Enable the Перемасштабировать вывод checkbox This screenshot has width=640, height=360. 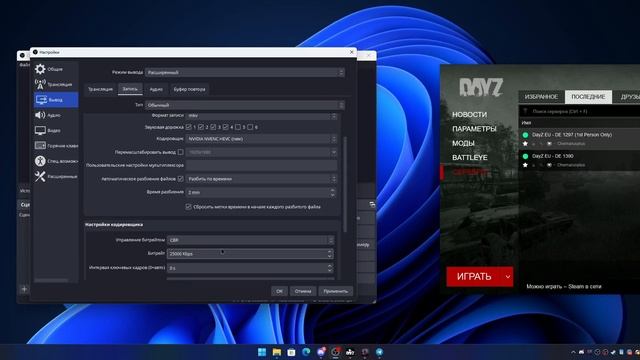pyautogui.click(x=180, y=152)
